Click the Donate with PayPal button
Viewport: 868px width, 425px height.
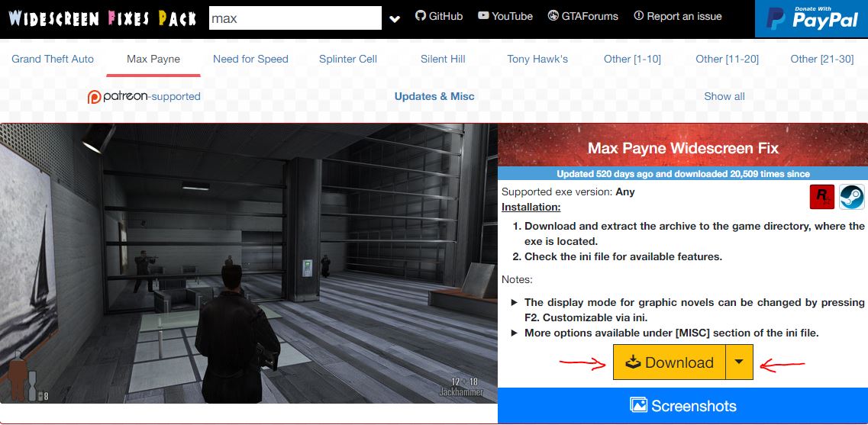pyautogui.click(x=812, y=19)
